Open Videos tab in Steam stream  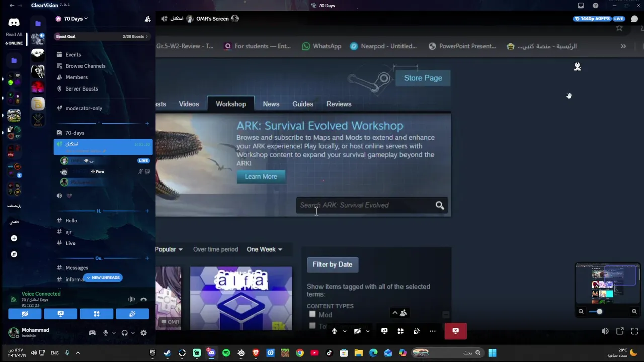pos(189,104)
